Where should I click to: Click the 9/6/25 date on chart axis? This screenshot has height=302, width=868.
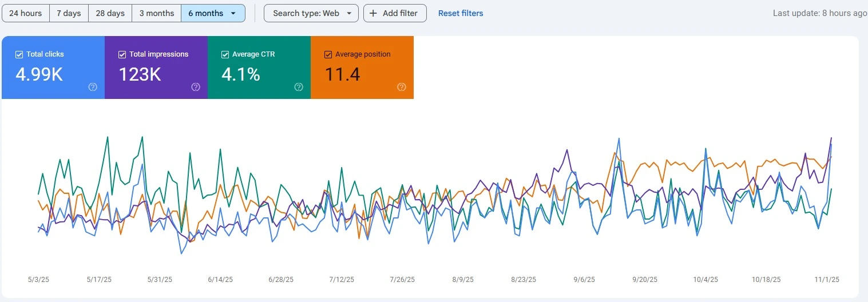click(x=584, y=280)
